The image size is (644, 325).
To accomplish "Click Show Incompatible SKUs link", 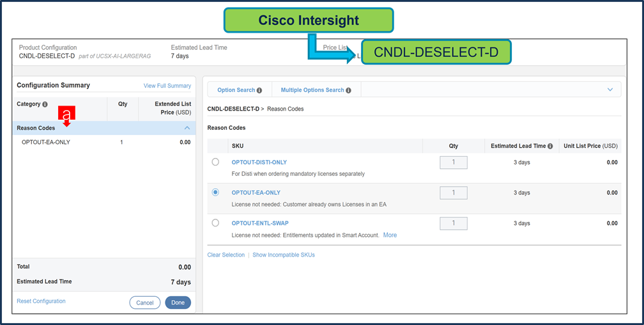I will coord(284,255).
